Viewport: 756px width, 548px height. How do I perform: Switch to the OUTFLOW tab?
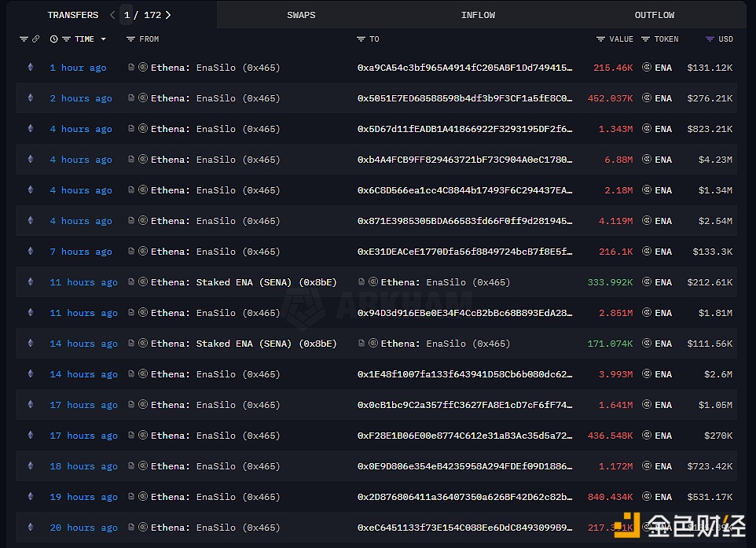click(655, 15)
